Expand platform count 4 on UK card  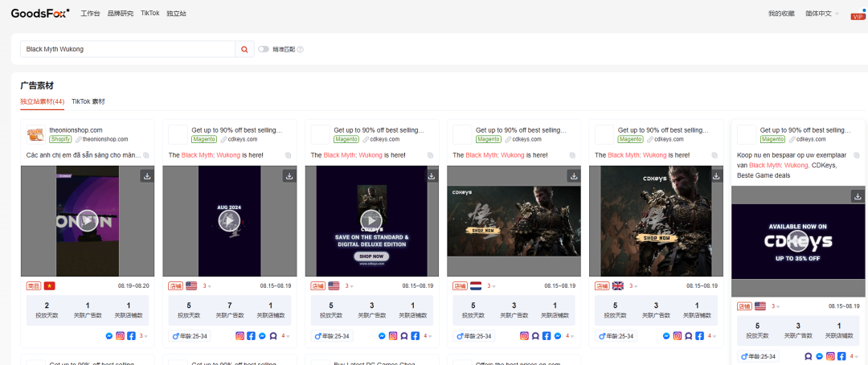coord(712,335)
